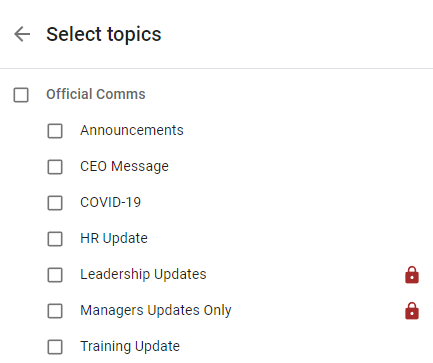Enable the CEO Message checkbox
The height and width of the screenshot is (363, 433).
tap(55, 167)
